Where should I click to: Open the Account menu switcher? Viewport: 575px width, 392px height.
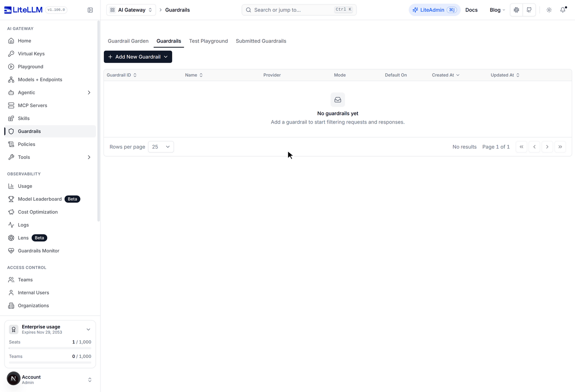tap(90, 380)
